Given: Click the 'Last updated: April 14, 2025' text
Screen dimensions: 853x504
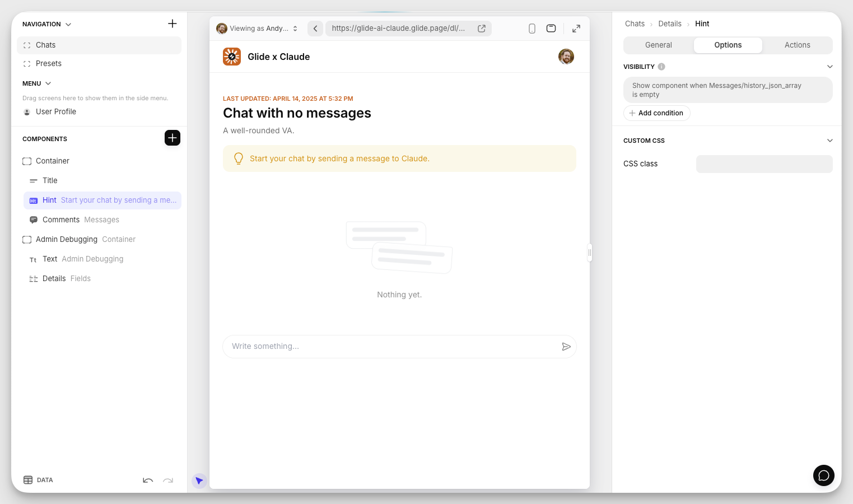Looking at the screenshot, I should coord(288,99).
